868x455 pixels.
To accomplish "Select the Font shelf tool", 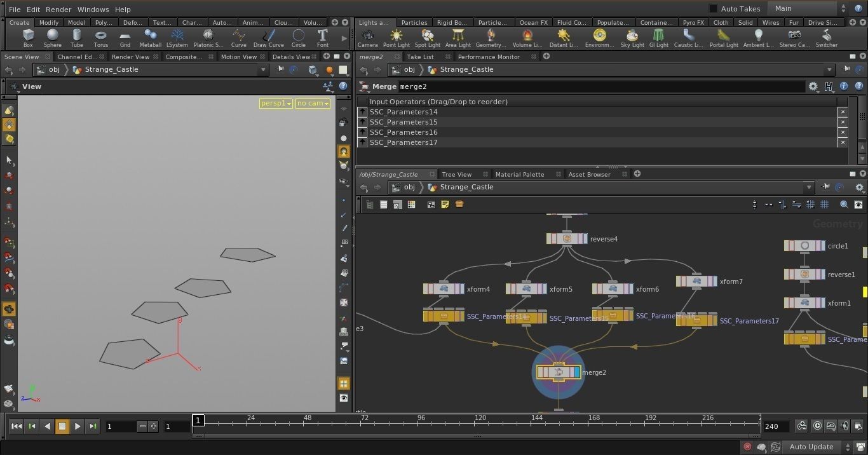I will [323, 38].
